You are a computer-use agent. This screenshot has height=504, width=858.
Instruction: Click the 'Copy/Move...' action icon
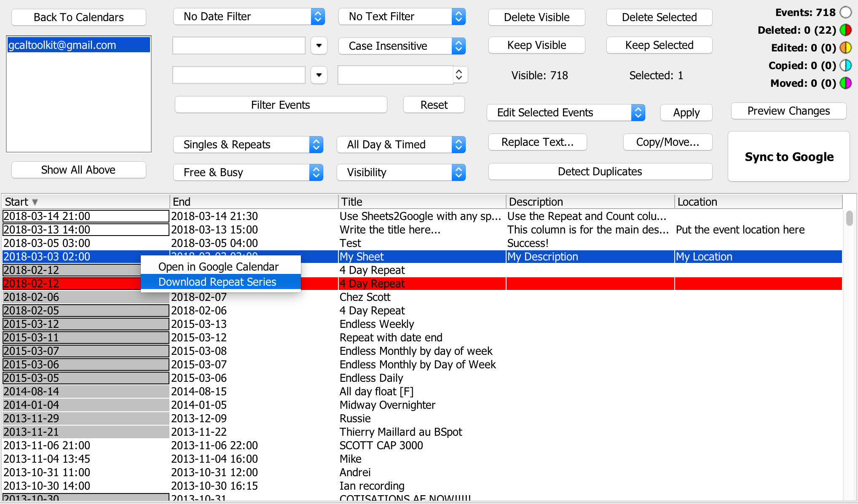click(x=660, y=142)
